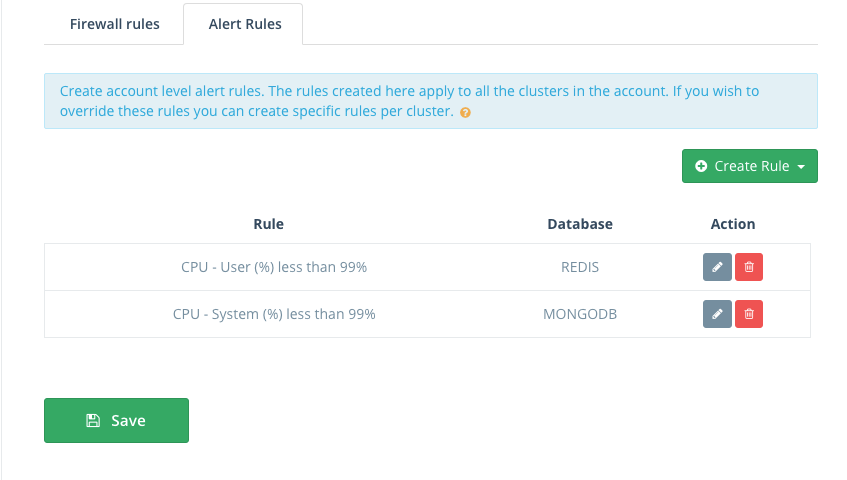Select the Alert Rules tab
Screen dimensions: 847x480
coord(245,24)
